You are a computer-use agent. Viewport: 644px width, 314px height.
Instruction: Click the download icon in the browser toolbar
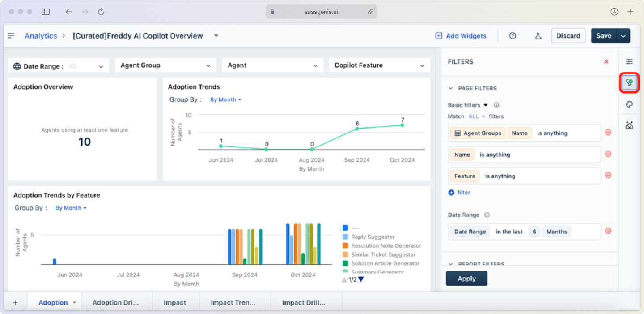coord(614,12)
